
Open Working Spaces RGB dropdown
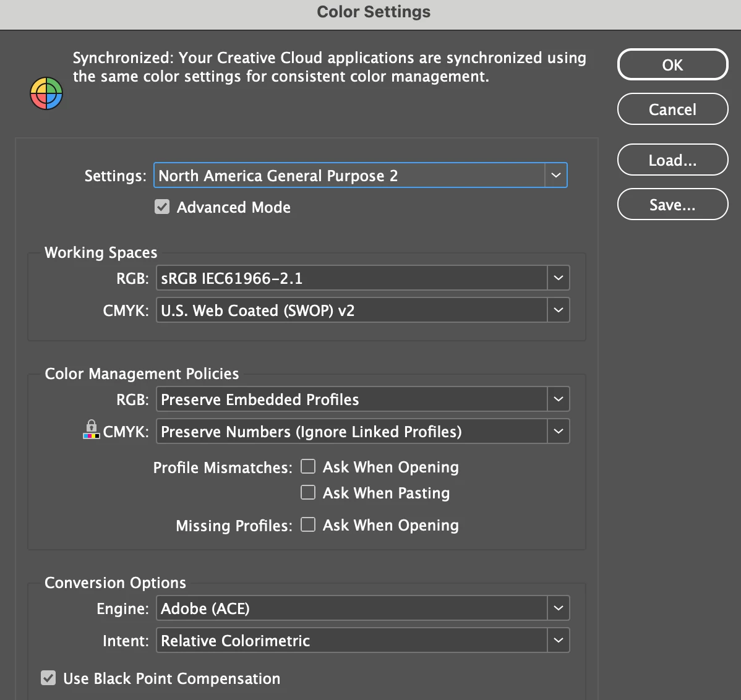point(362,278)
